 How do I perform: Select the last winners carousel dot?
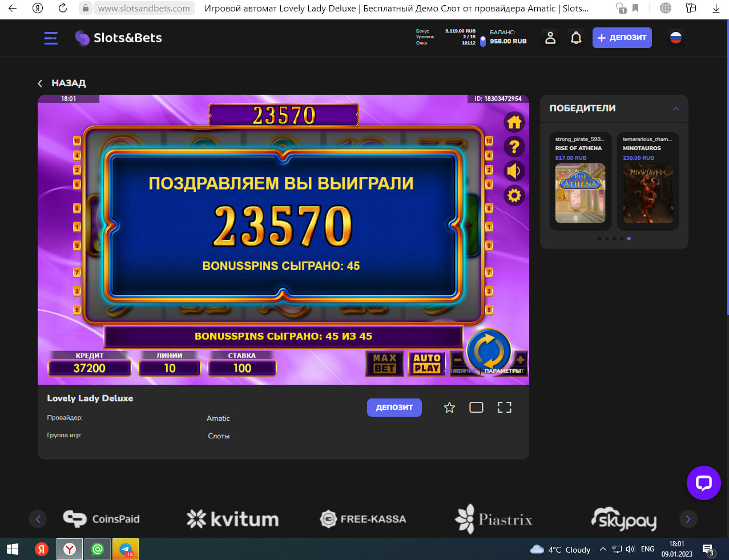pos(629,239)
